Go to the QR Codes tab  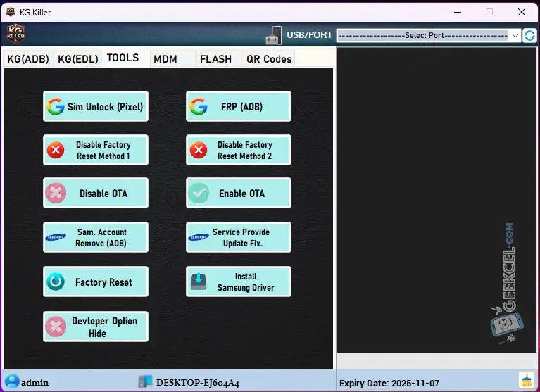pyautogui.click(x=269, y=59)
